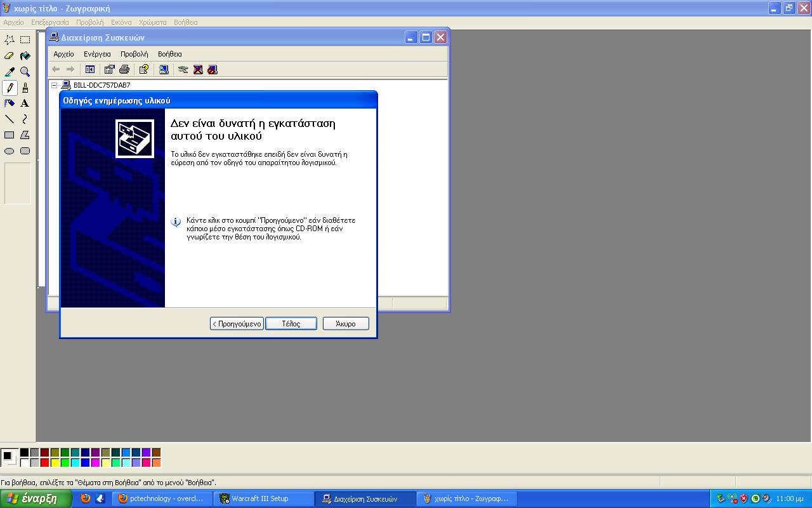The image size is (812, 508).
Task: Open Paint's Προβολή menu
Action: tap(90, 22)
